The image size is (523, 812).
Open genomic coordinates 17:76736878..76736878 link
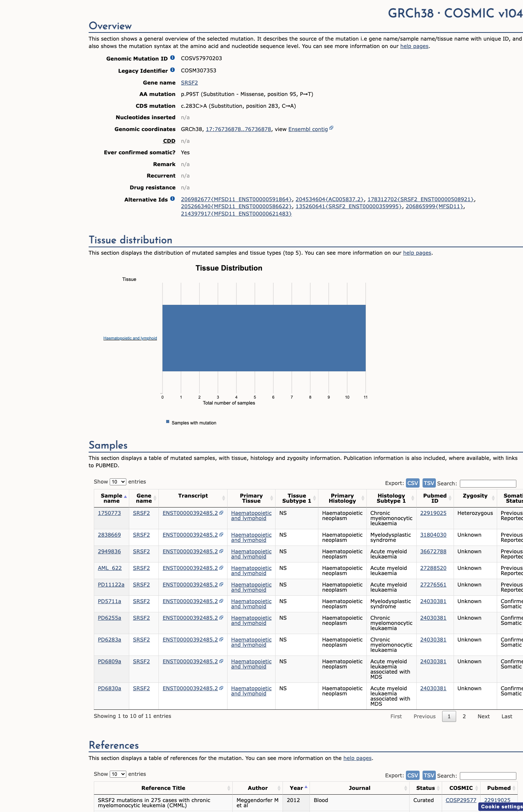[x=238, y=129]
